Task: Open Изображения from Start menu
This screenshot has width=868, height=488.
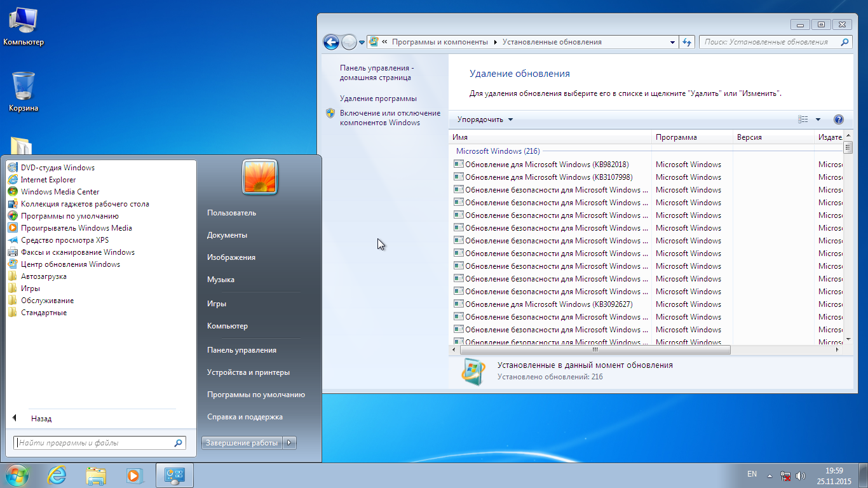Action: click(x=231, y=257)
